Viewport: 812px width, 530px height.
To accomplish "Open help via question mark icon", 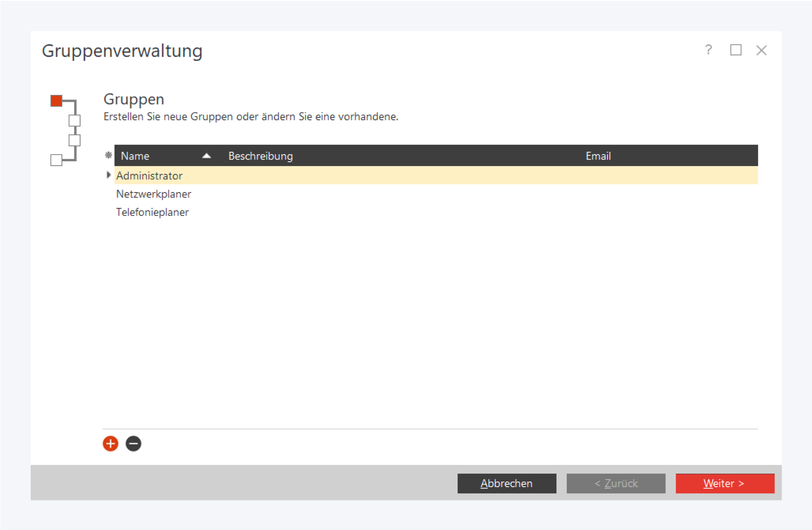I will [x=708, y=50].
